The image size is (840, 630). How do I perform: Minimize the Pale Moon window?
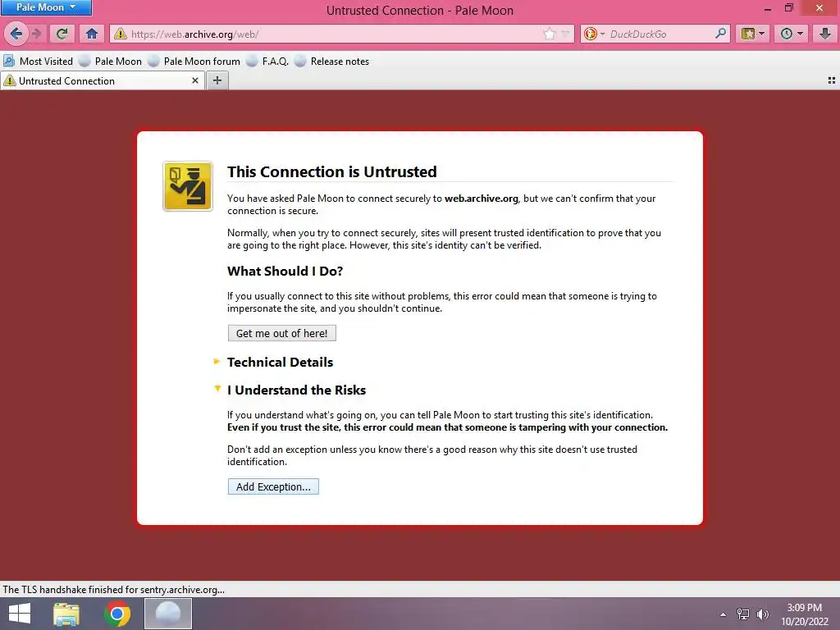[767, 8]
